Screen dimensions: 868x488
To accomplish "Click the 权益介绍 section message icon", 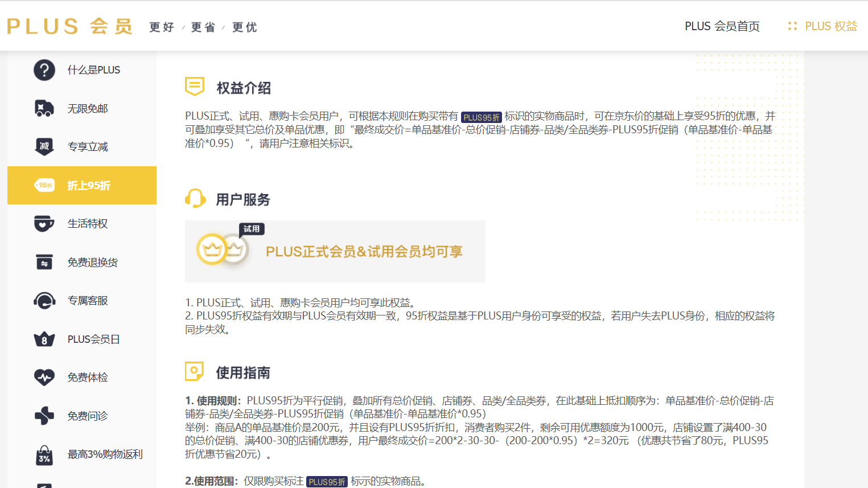I will click(195, 87).
